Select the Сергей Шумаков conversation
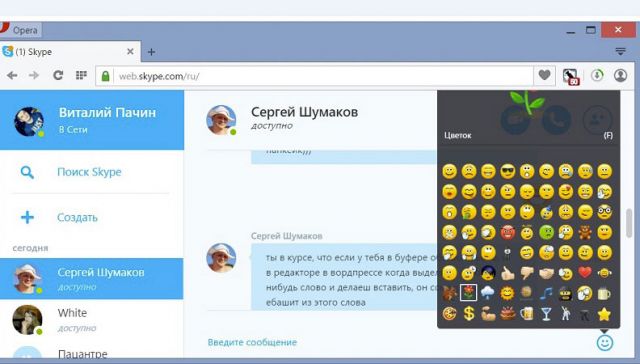This screenshot has width=640, height=364. pos(92,279)
